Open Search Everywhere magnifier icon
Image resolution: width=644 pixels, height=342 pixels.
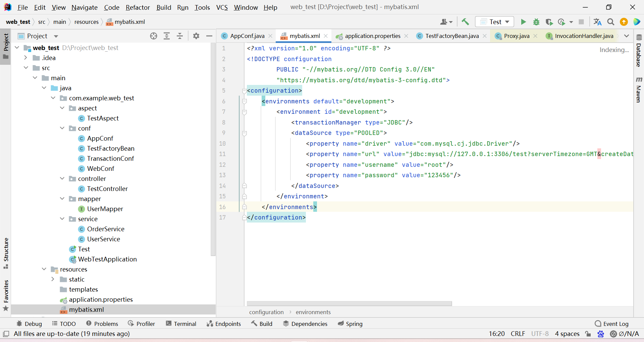(x=611, y=22)
